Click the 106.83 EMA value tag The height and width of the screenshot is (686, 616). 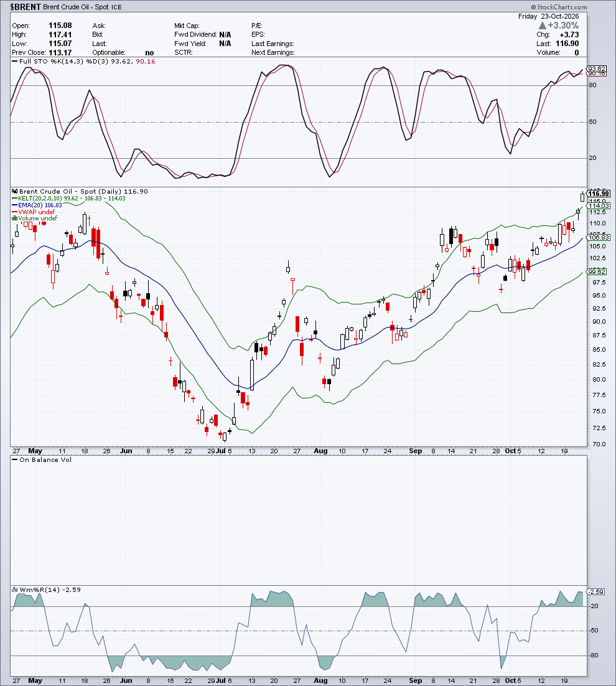point(599,237)
